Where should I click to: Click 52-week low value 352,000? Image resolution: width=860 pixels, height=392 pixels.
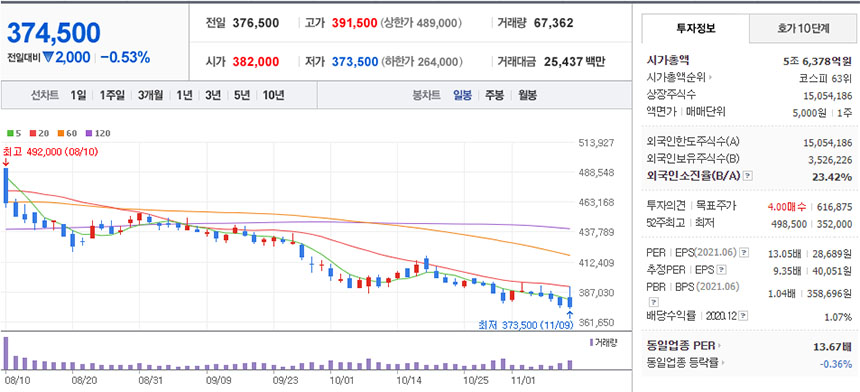[x=834, y=224]
